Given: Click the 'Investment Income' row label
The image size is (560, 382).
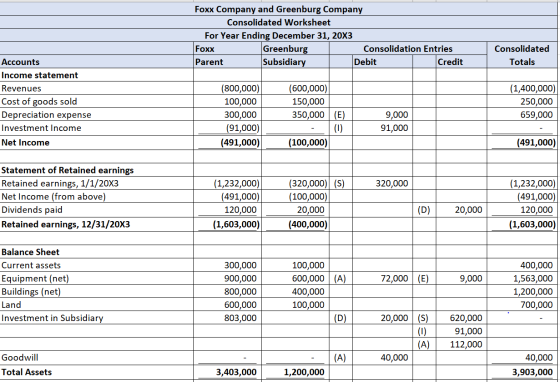Looking at the screenshot, I should [x=41, y=128].
